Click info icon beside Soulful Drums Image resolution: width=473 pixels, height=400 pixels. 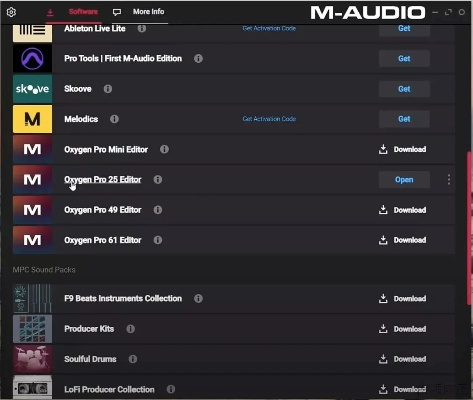point(133,359)
